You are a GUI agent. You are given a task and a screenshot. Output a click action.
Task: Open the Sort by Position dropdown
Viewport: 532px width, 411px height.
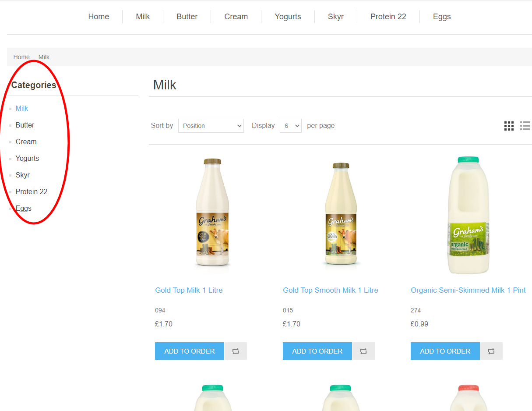211,126
